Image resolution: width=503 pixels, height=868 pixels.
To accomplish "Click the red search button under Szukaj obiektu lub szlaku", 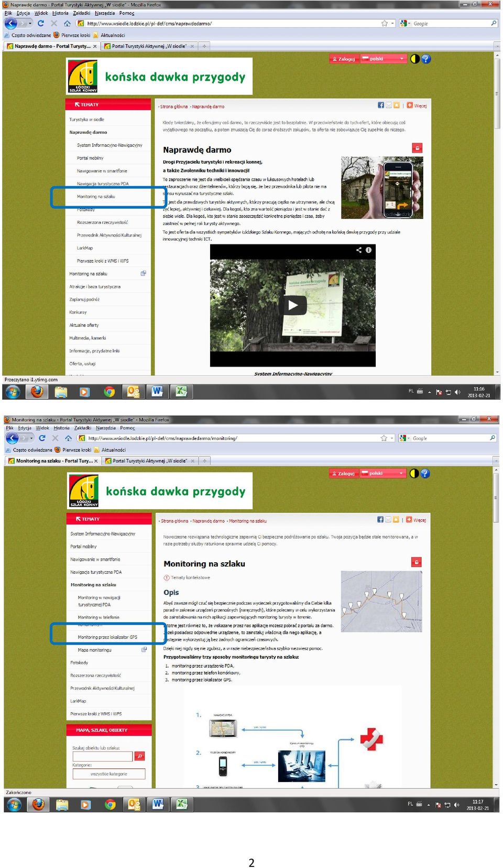I will coord(139,756).
